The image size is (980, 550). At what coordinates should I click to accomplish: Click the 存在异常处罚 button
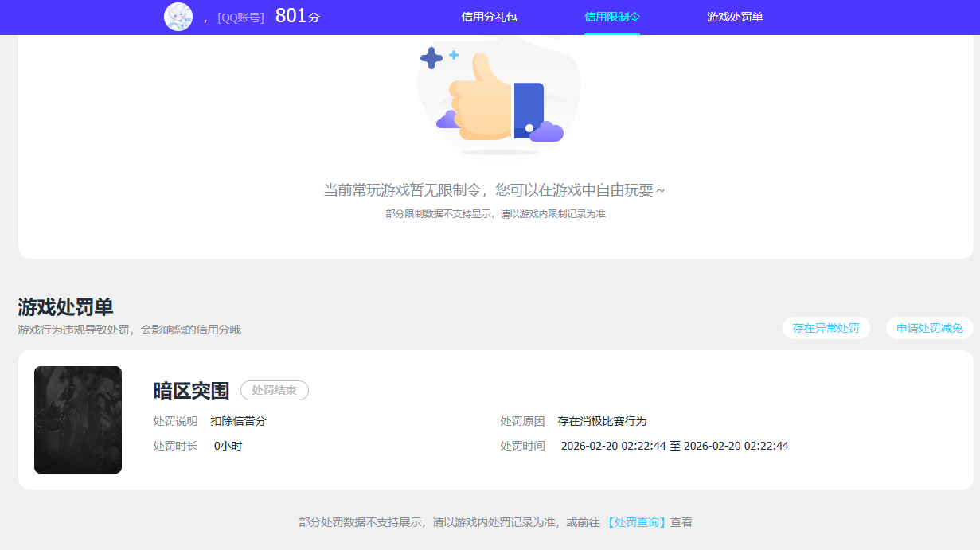coord(826,328)
